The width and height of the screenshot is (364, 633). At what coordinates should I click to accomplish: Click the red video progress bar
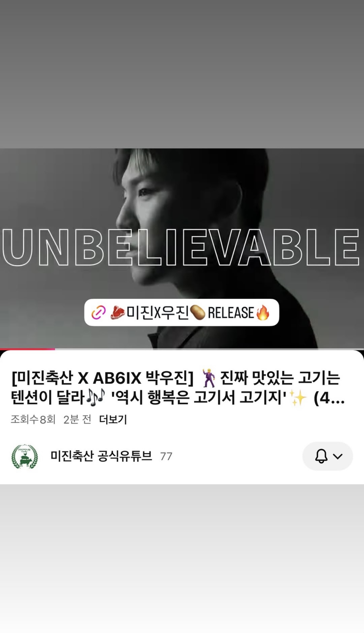click(28, 349)
